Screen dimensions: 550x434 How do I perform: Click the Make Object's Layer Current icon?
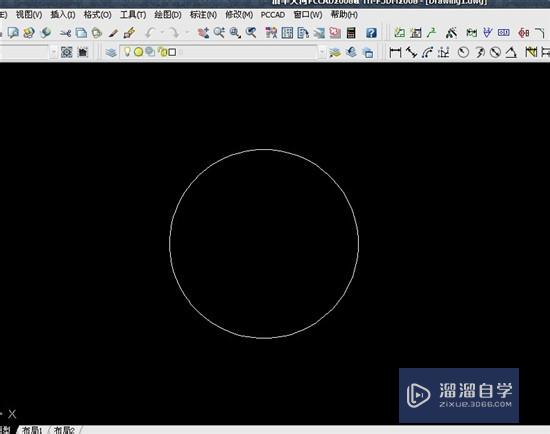[x=335, y=53]
